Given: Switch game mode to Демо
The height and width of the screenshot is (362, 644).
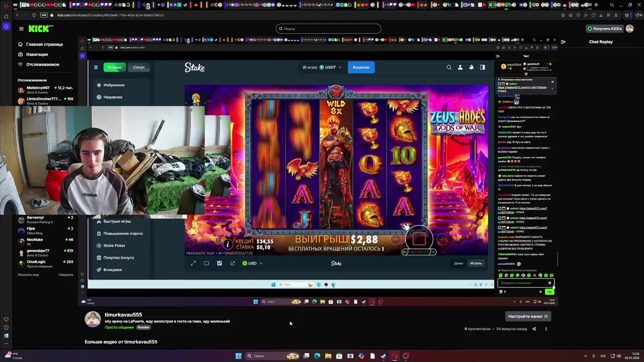Looking at the screenshot, I should [458, 263].
